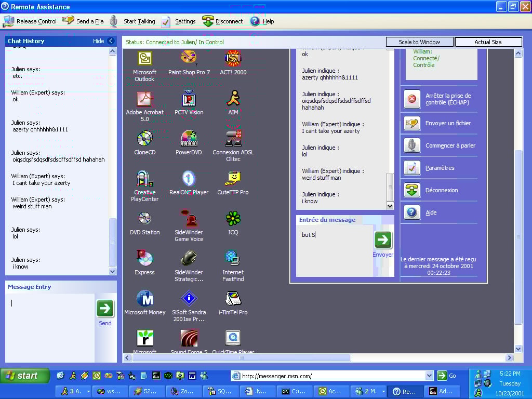Click Send a File in toolbar

point(69,21)
